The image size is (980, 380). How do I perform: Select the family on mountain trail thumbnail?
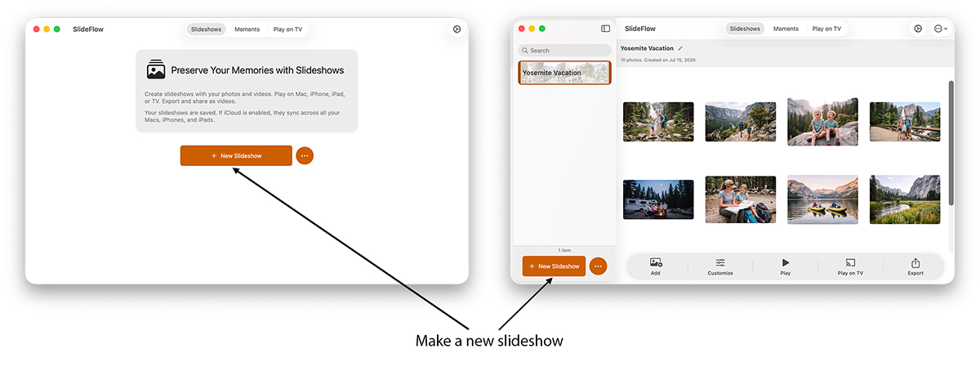tap(741, 122)
